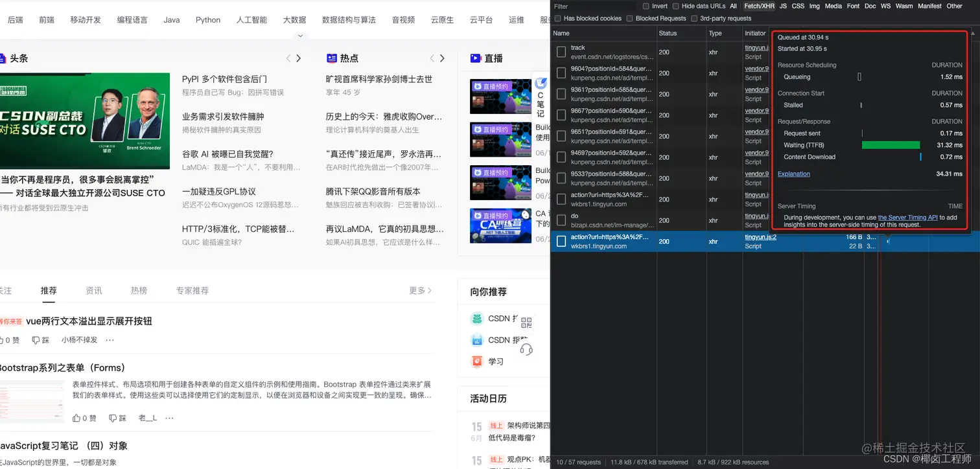Select row icon of the do request

pyautogui.click(x=561, y=220)
